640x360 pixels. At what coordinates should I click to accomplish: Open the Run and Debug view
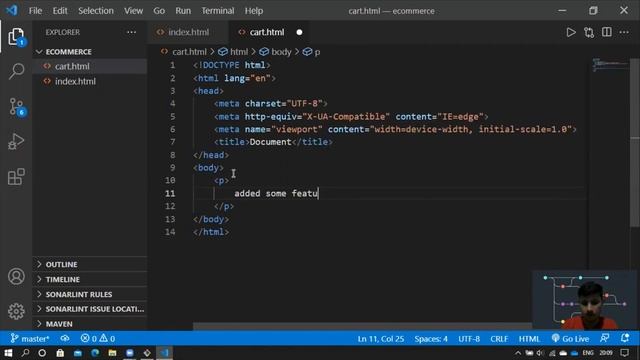16,141
